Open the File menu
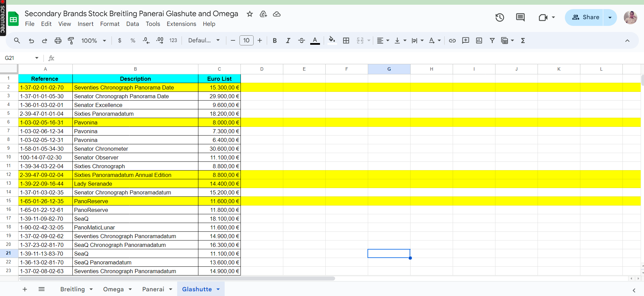The height and width of the screenshot is (296, 644). (x=30, y=24)
